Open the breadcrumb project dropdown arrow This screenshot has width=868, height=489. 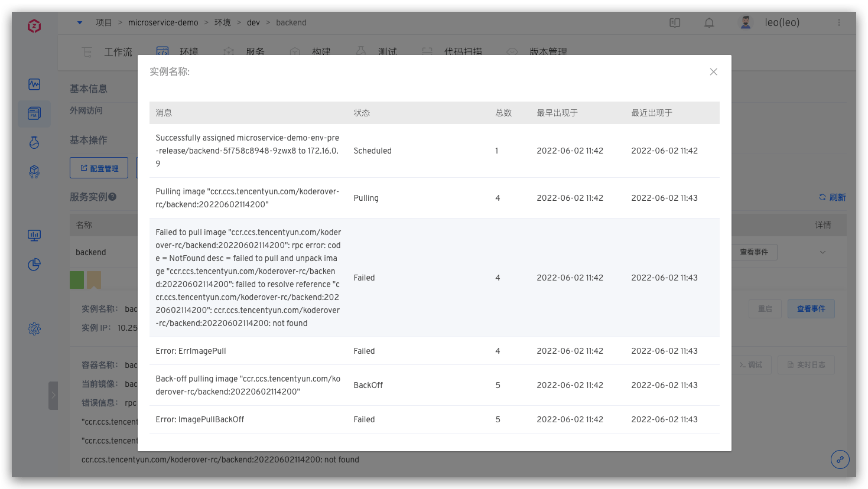pyautogui.click(x=80, y=22)
